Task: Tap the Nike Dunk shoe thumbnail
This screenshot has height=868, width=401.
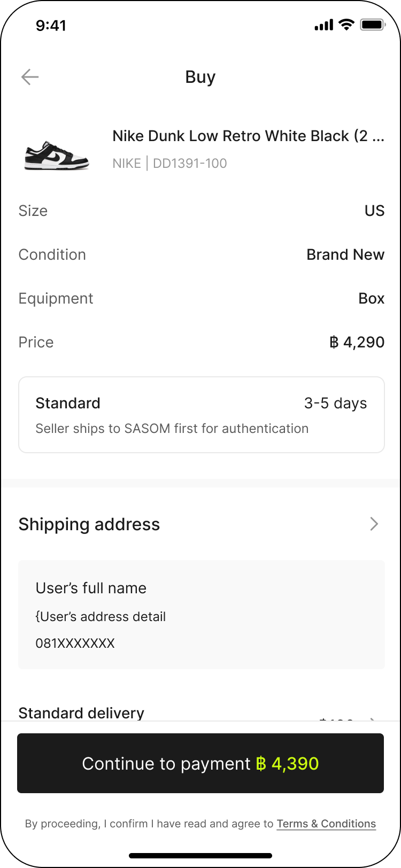Action: (x=57, y=155)
